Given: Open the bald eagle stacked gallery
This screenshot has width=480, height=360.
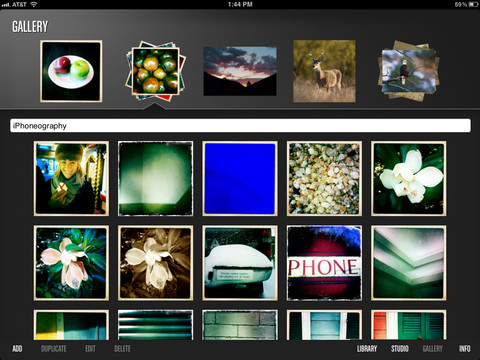Looking at the screenshot, I should [x=409, y=71].
